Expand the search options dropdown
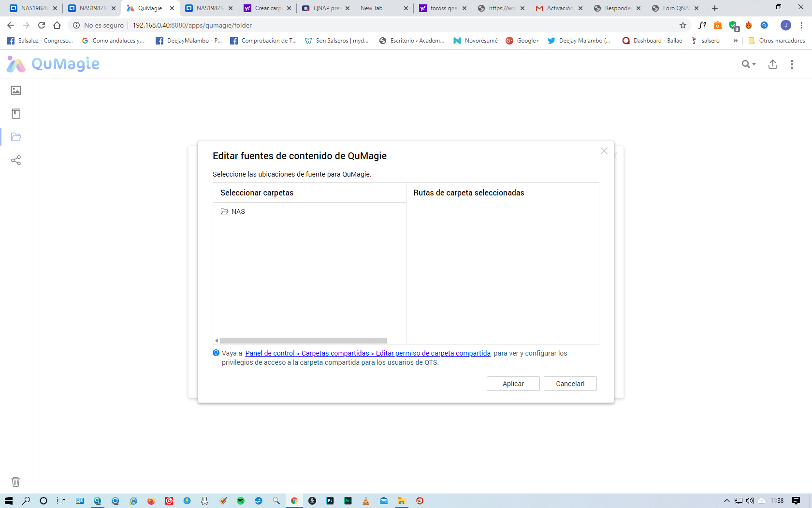Screen dimensions: 812x508 click(x=749, y=64)
